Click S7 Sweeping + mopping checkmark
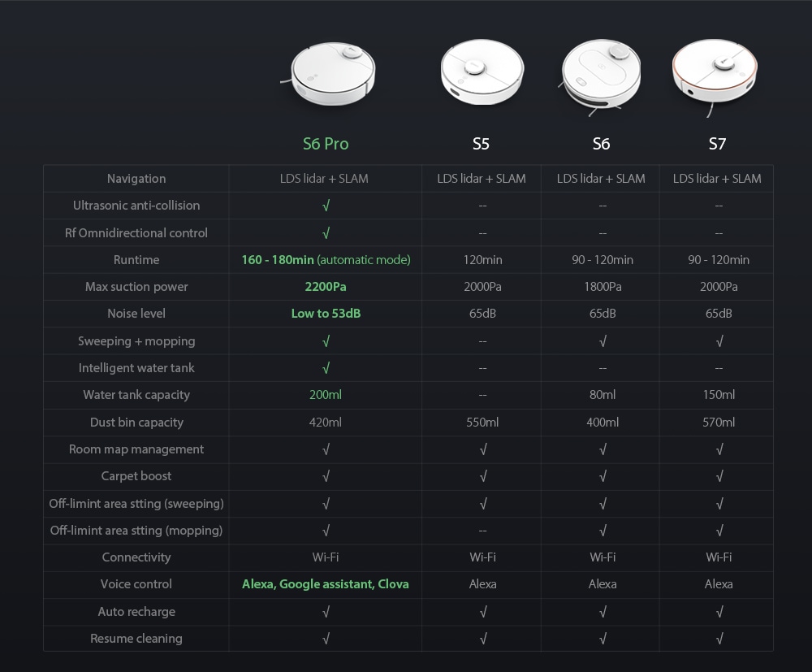 coord(719,341)
